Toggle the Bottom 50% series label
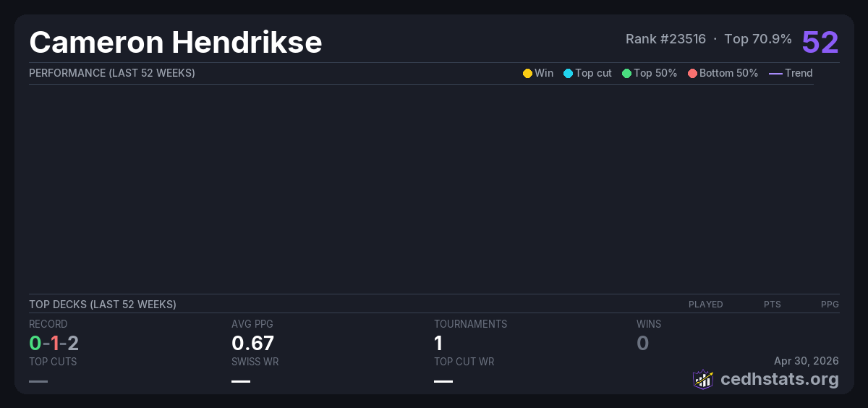This screenshot has width=868, height=408. [x=728, y=73]
